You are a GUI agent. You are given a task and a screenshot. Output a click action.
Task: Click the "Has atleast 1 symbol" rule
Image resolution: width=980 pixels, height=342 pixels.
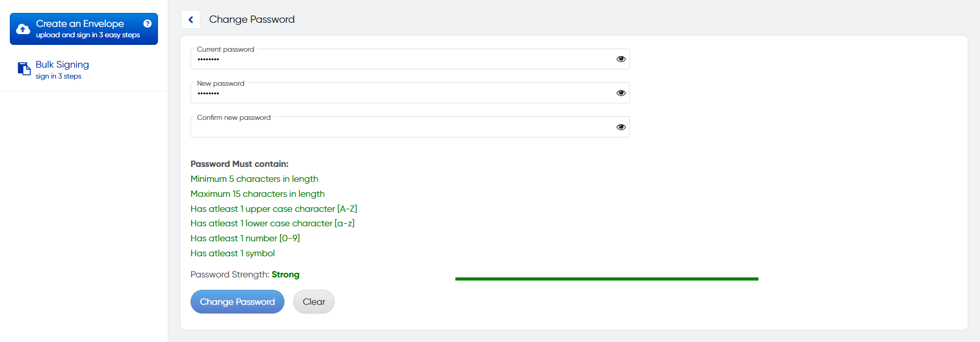tap(232, 253)
